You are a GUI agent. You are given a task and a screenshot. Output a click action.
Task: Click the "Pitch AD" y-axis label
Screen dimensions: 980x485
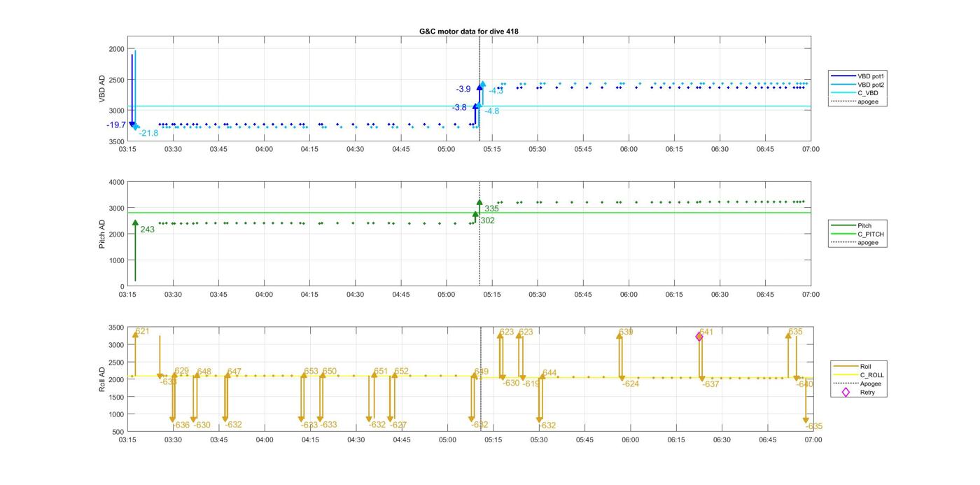click(103, 234)
